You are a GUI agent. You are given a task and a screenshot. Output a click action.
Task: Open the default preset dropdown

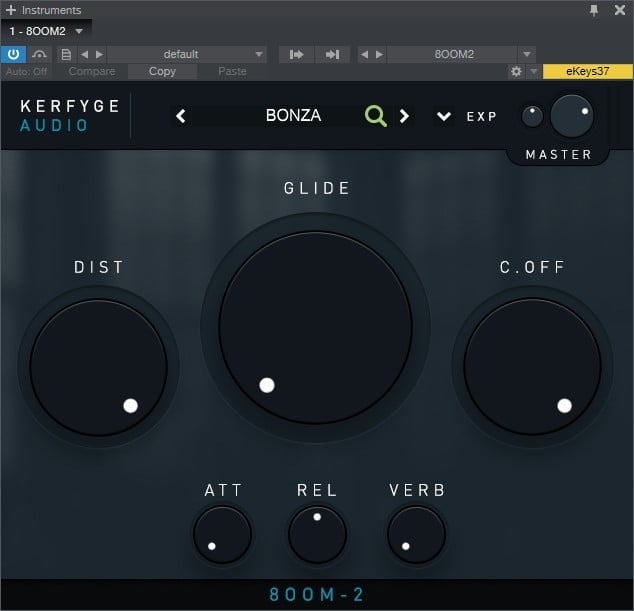point(186,54)
